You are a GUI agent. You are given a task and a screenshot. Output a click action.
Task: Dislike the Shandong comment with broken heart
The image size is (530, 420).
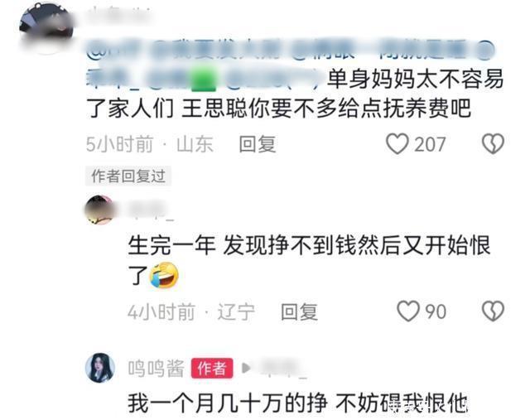click(494, 144)
